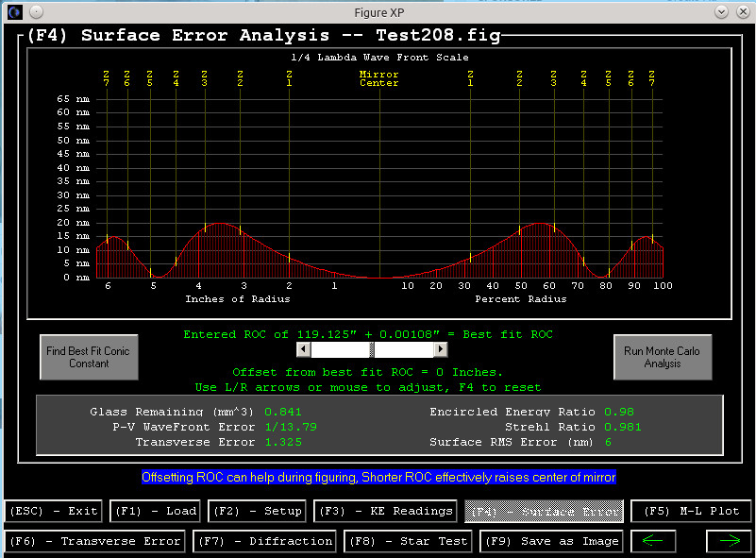756x558 pixels.
Task: Click the 1/4 Lambda Wave Front Scale title
Action: coord(379,58)
